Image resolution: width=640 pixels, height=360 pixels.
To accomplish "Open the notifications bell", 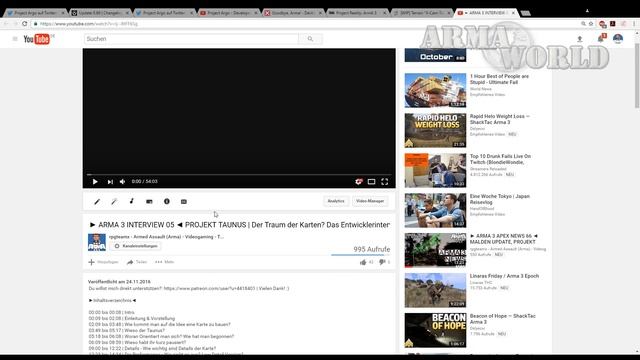I will (x=600, y=39).
